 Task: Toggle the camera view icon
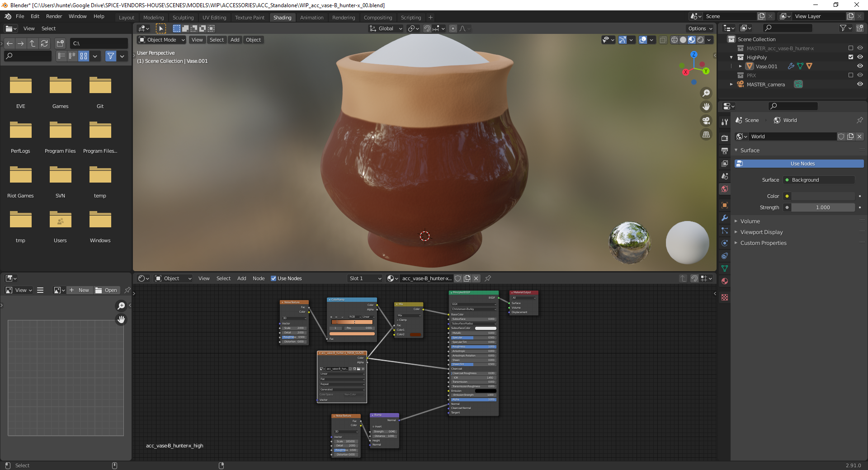click(x=706, y=121)
